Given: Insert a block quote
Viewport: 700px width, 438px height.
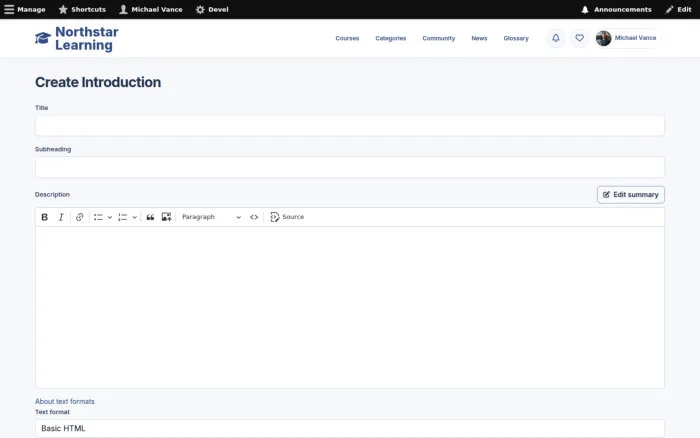Looking at the screenshot, I should pyautogui.click(x=150, y=217).
